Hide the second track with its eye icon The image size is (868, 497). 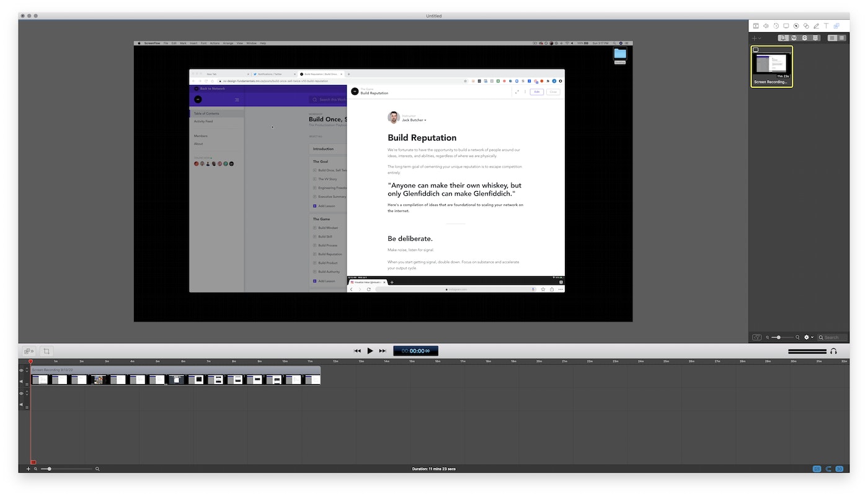pyautogui.click(x=21, y=393)
